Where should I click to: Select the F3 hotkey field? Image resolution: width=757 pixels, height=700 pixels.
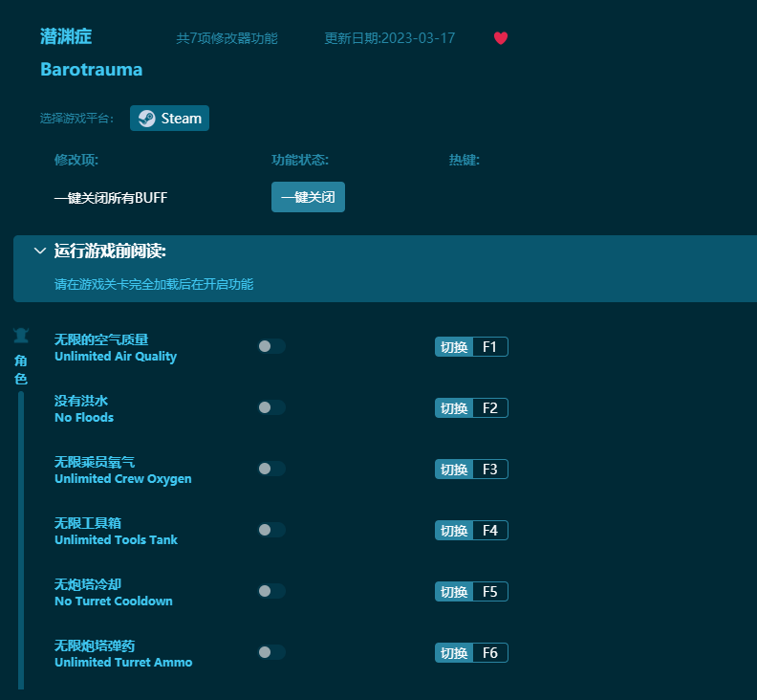click(490, 470)
